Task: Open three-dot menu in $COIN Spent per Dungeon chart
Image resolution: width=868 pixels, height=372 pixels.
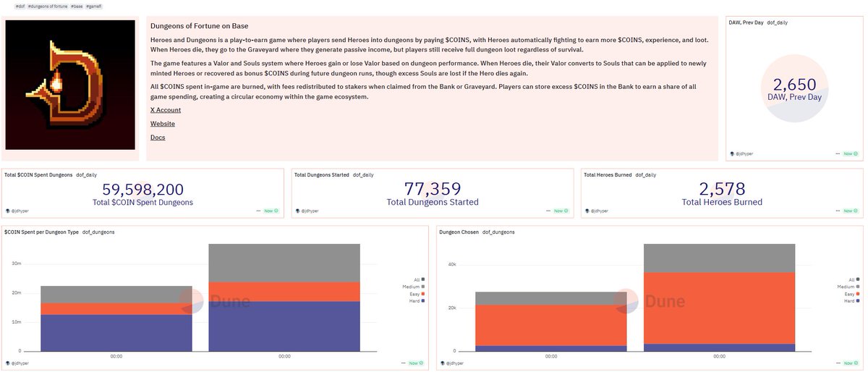Action: pos(404,363)
